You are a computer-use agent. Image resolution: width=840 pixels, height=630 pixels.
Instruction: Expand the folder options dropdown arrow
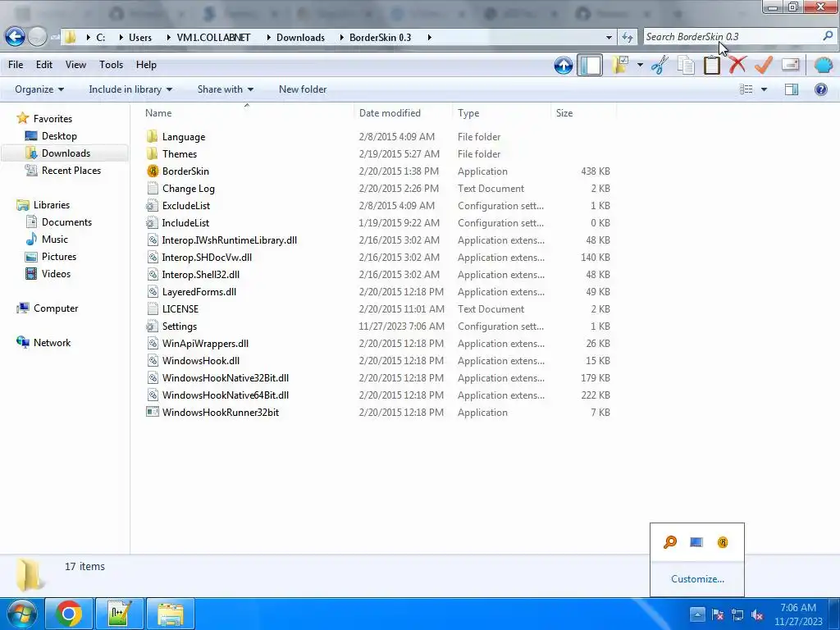click(640, 66)
